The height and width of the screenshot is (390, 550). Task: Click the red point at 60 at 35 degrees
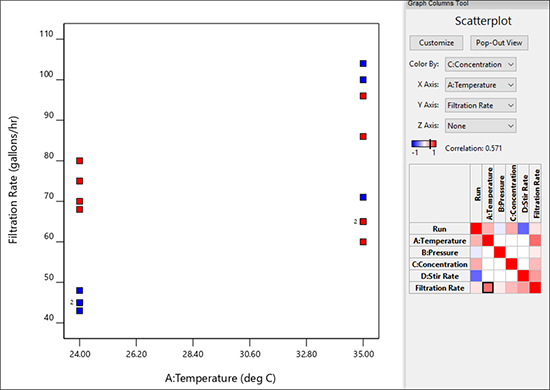coord(363,242)
